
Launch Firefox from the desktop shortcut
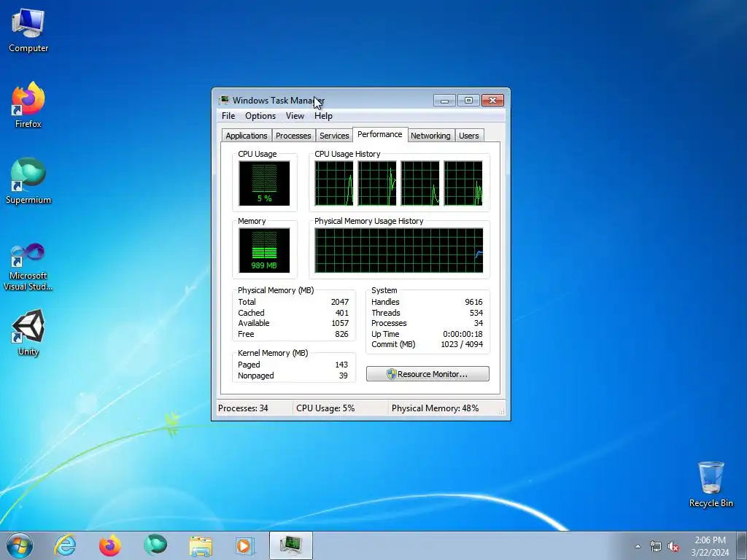tap(28, 105)
